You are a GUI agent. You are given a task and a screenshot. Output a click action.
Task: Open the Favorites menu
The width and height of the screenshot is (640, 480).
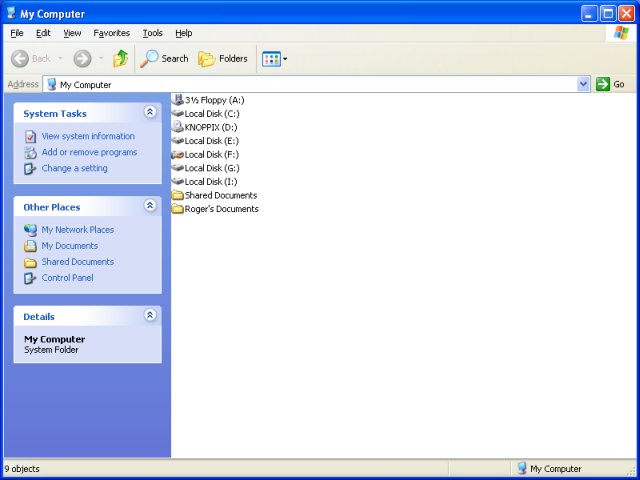point(111,33)
